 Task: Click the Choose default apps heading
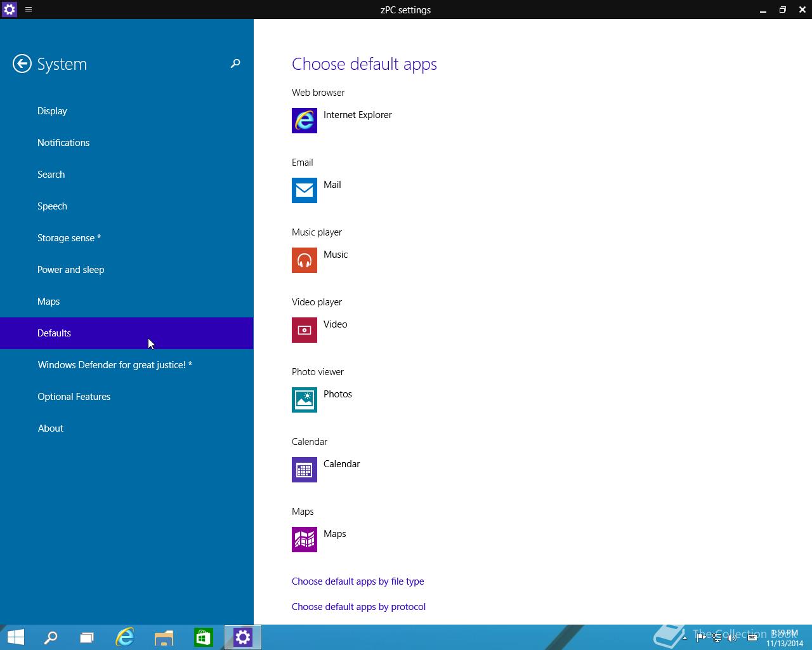(x=364, y=64)
